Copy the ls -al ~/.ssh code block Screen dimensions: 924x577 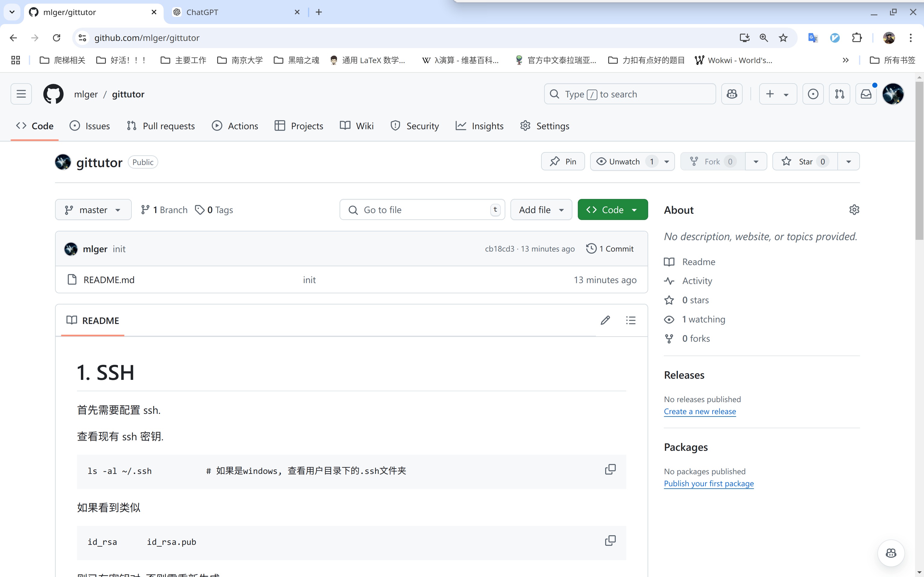pyautogui.click(x=610, y=469)
